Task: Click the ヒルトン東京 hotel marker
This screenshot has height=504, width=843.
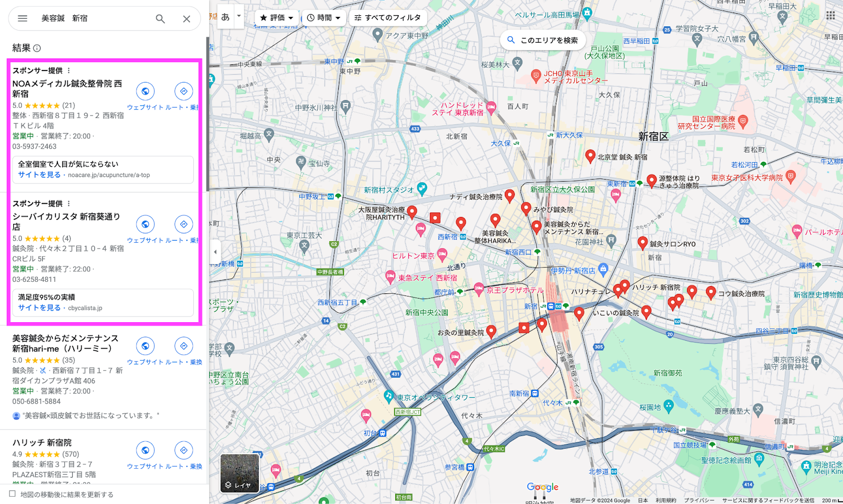Action: [x=442, y=254]
